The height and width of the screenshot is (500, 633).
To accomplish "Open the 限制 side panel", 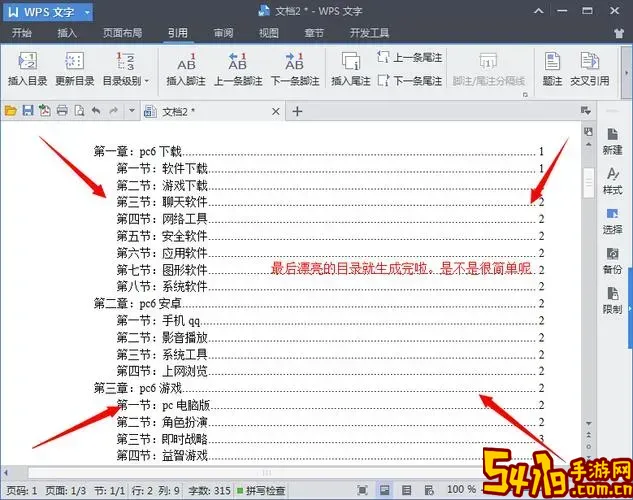I will click(612, 301).
